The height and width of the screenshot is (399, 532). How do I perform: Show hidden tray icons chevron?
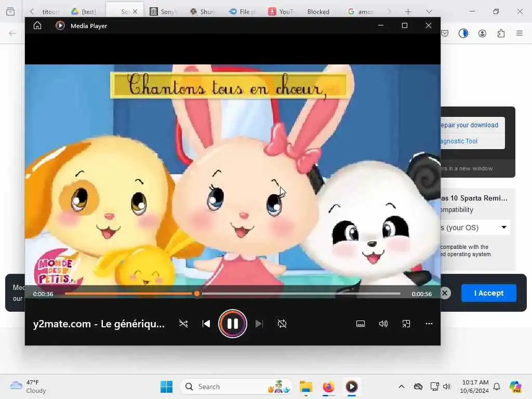(402, 387)
